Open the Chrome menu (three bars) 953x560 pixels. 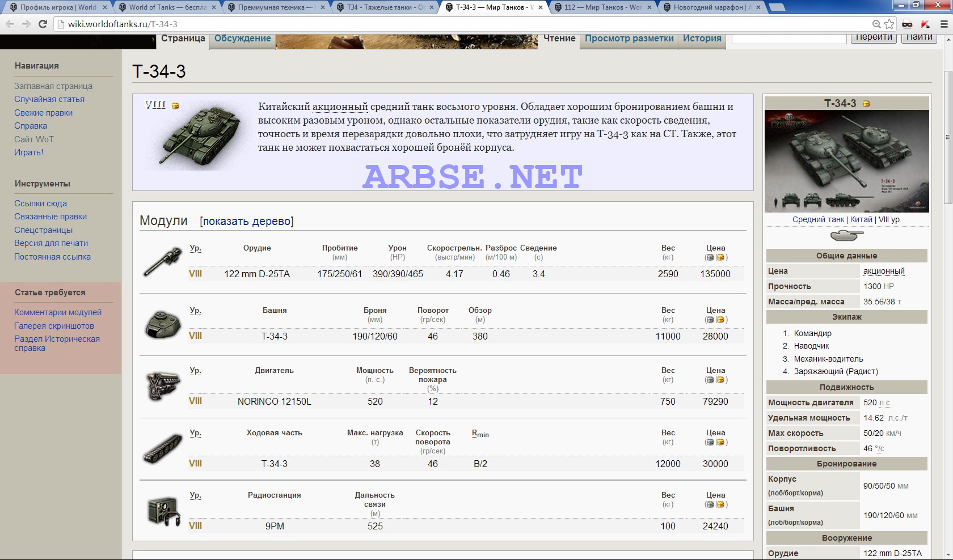pyautogui.click(x=943, y=24)
